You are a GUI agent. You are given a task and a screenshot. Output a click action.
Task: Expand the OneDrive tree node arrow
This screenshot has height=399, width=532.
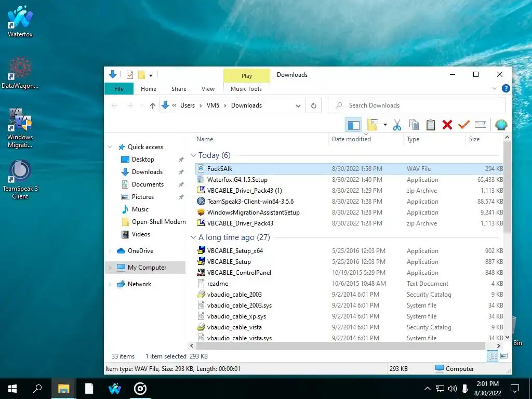[x=110, y=251]
